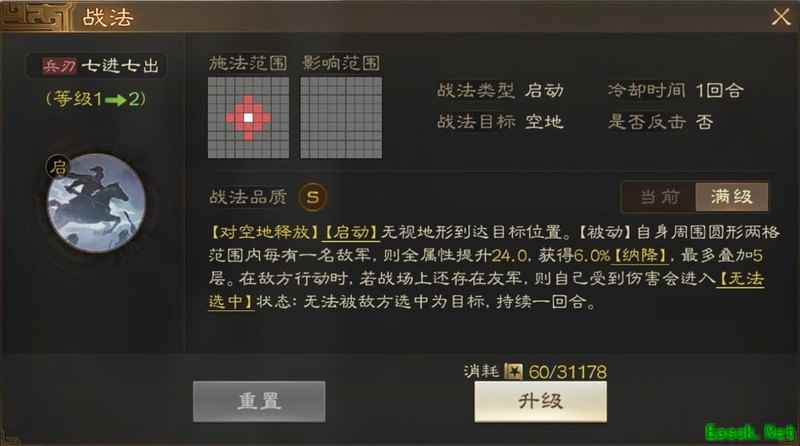800x446 pixels.
Task: Click the horseman skill portrait icon
Action: [96, 203]
